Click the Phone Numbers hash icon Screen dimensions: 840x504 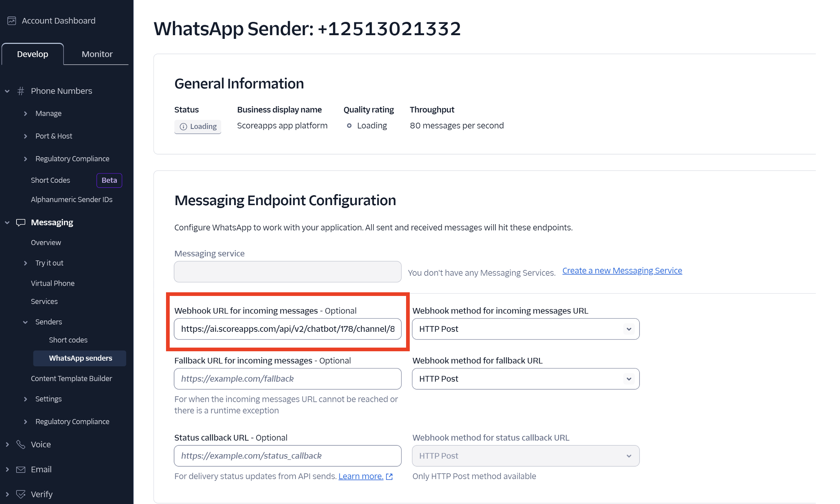(x=21, y=91)
